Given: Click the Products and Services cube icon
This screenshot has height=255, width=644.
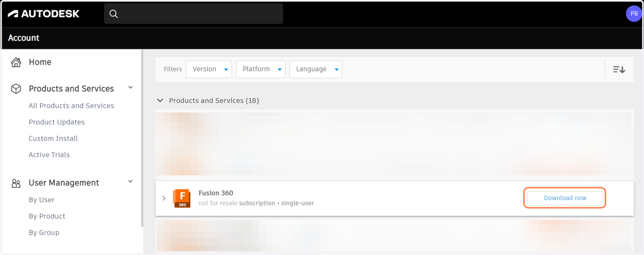Looking at the screenshot, I should click(x=16, y=89).
